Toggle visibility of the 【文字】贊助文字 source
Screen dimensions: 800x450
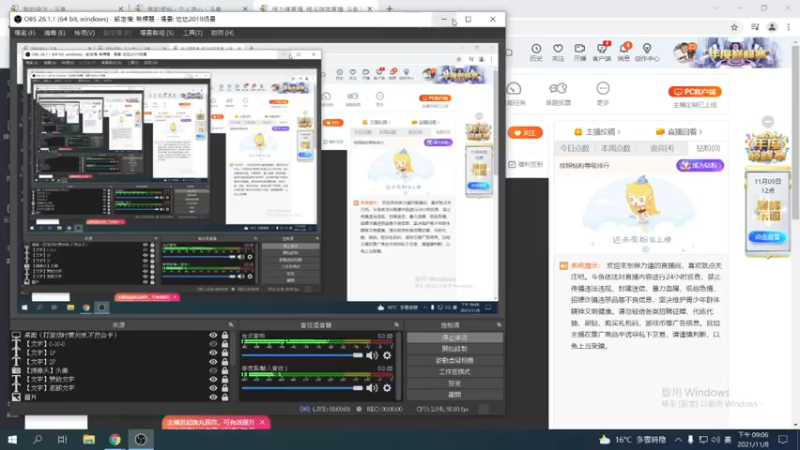pyautogui.click(x=213, y=379)
